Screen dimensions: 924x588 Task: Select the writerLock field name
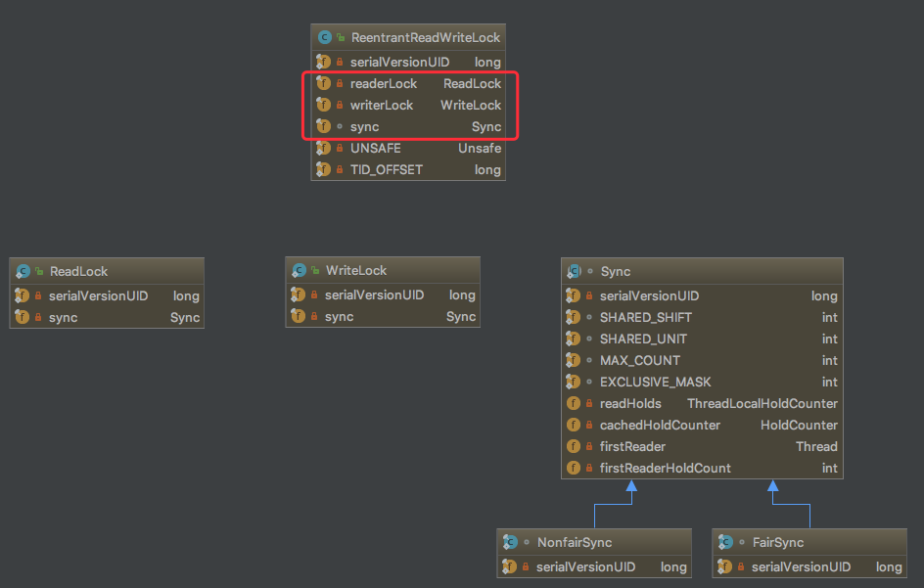(x=382, y=105)
